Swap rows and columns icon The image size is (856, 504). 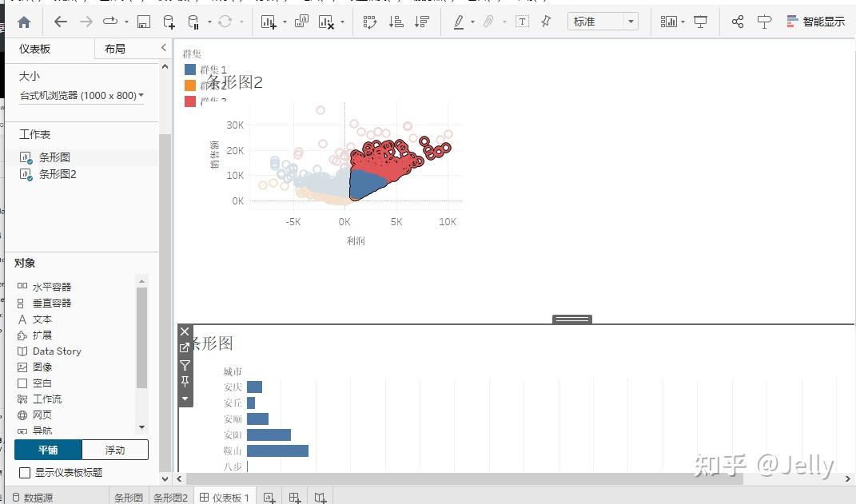(369, 22)
